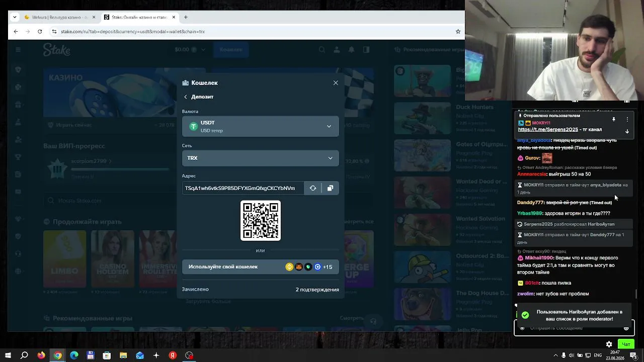Unpin the pinned chat message
Image resolution: width=644 pixels, height=362 pixels.
pos(613,120)
